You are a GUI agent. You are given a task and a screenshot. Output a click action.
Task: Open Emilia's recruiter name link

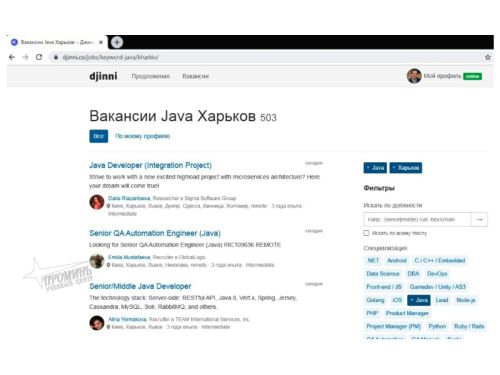tap(129, 257)
